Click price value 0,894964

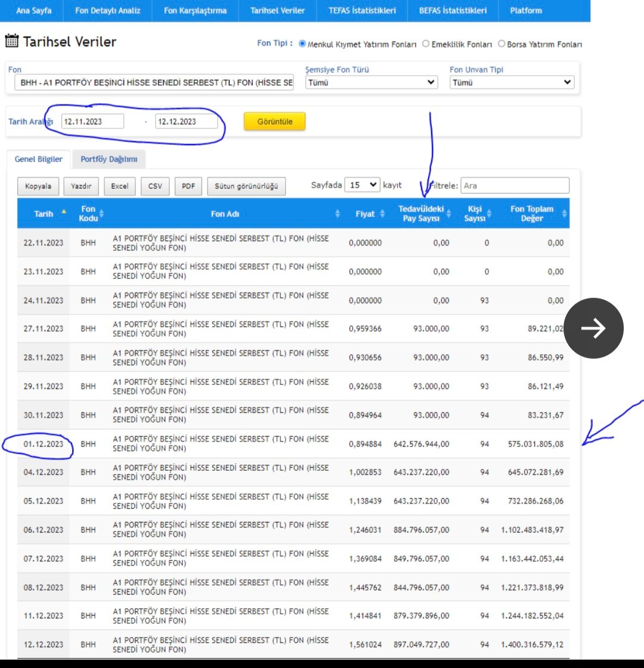(365, 415)
